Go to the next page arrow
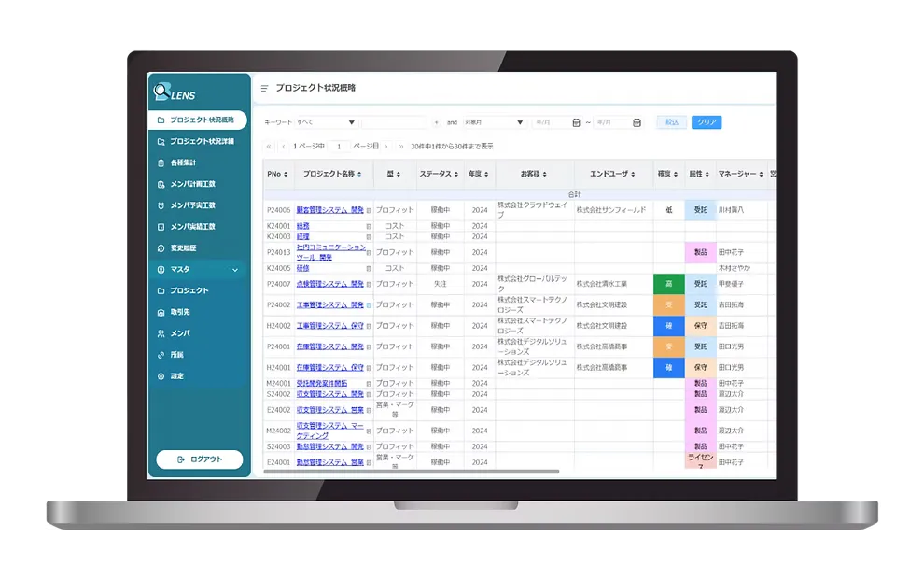Viewport: 924px width, 579px height. tap(386, 147)
